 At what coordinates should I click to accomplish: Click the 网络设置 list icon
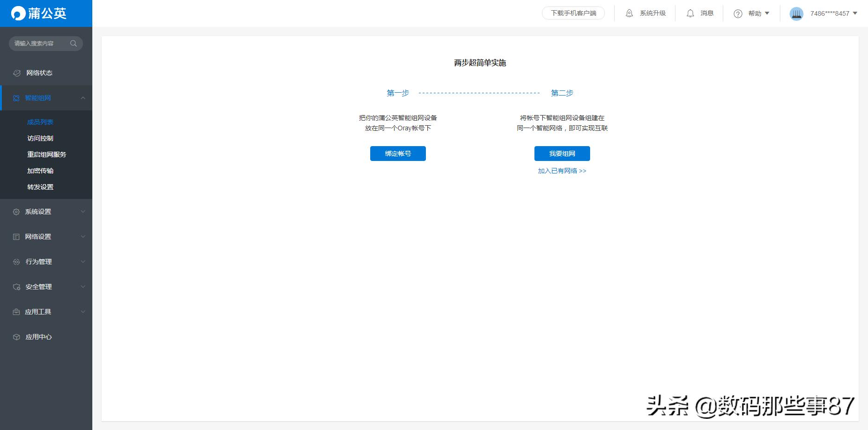tap(16, 237)
